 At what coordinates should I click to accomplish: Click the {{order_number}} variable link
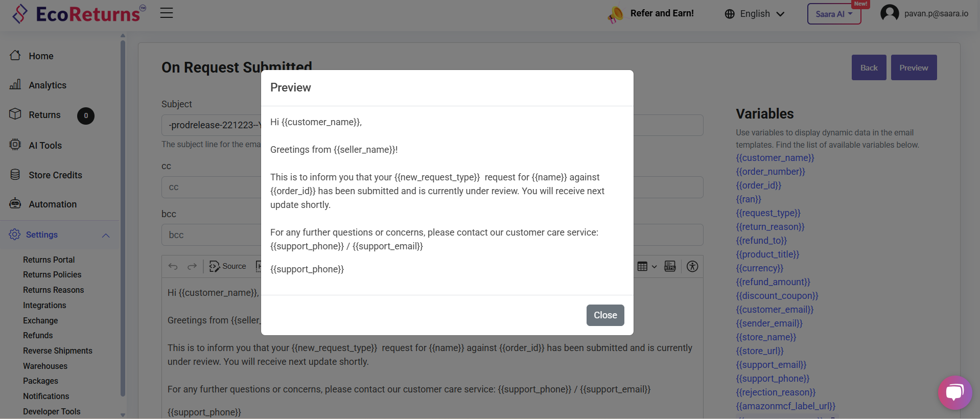(770, 172)
